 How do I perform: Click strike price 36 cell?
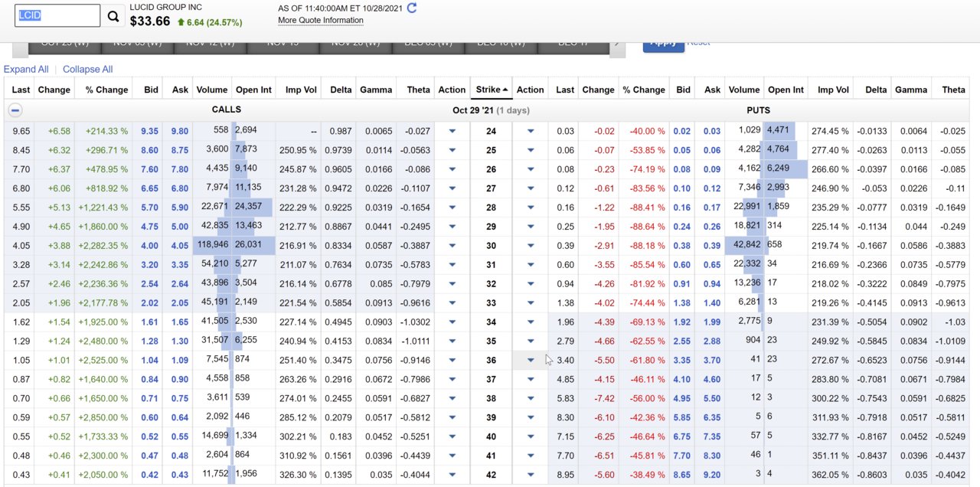[492, 360]
